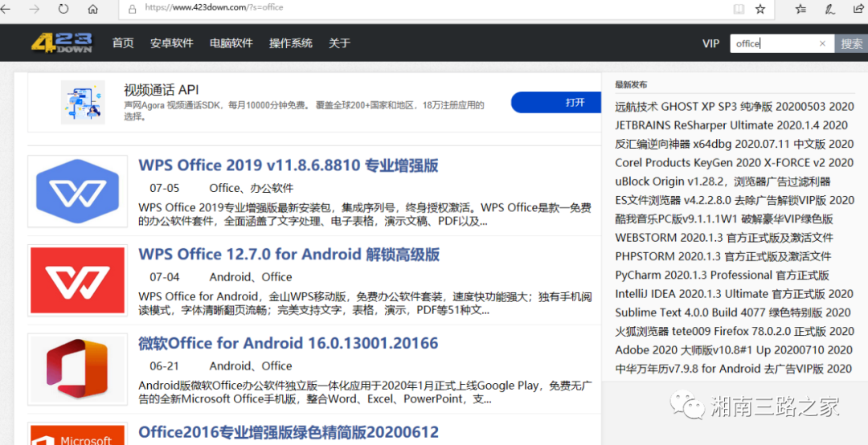Click Android、Office tag dated 06-21
This screenshot has width=868, height=445.
[x=251, y=365]
